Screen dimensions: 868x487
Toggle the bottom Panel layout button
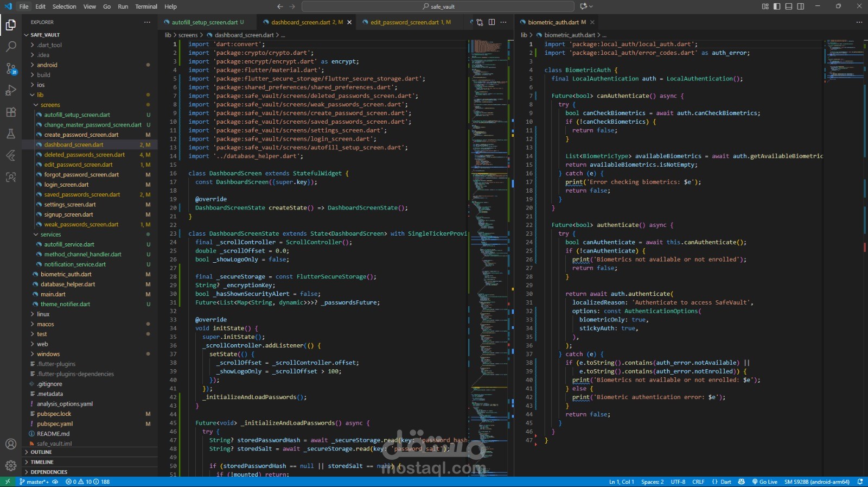pyautogui.click(x=789, y=7)
